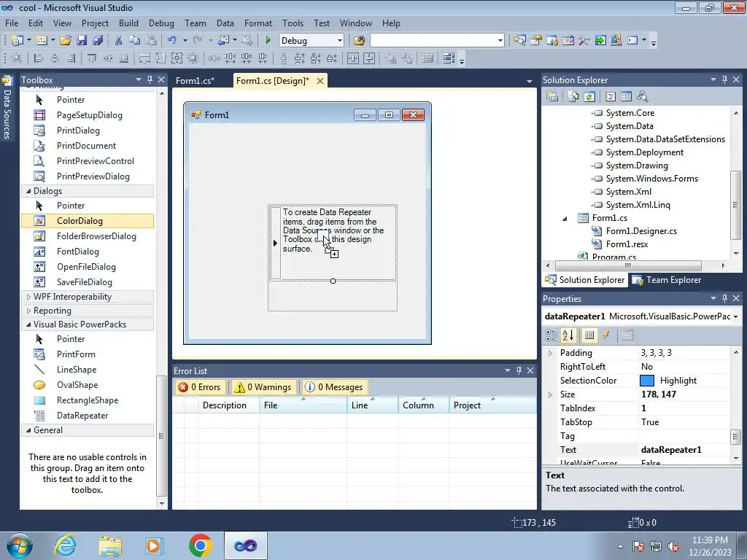Click the Cut toolbar icon
Image resolution: width=747 pixels, height=560 pixels.
119,41
